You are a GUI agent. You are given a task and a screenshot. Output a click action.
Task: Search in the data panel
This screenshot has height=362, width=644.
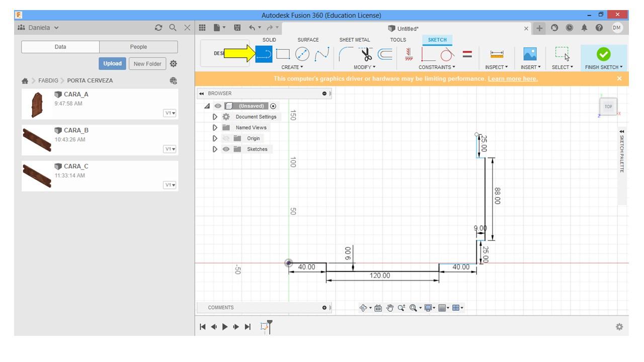pyautogui.click(x=173, y=28)
